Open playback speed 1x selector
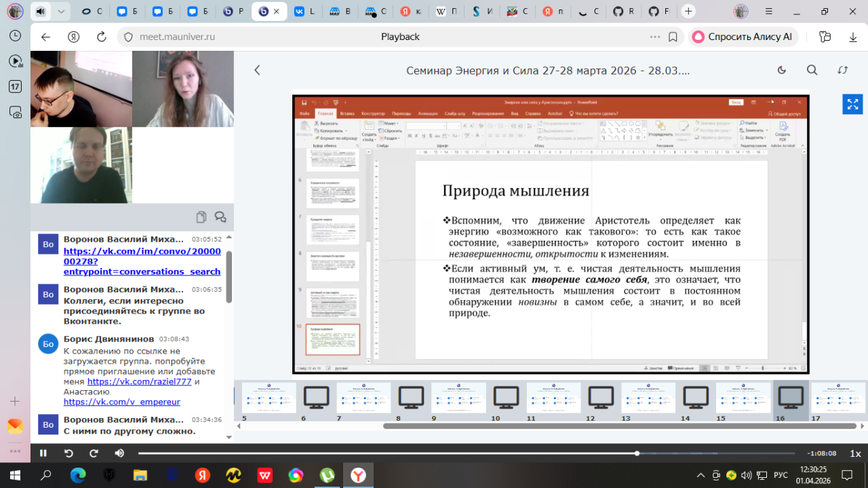The height and width of the screenshot is (488, 868). coord(855,453)
